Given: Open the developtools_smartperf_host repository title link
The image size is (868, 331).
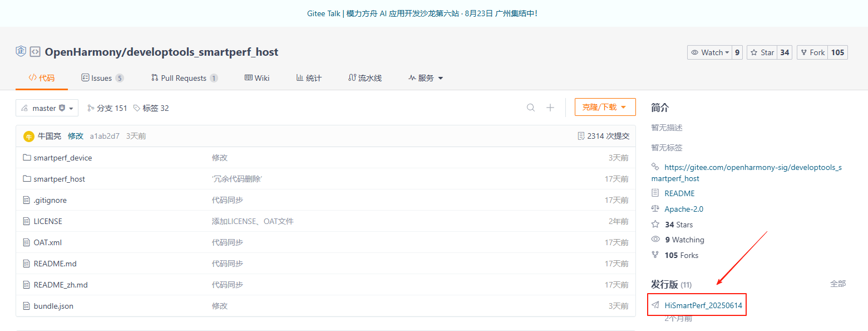Looking at the screenshot, I should [x=203, y=52].
